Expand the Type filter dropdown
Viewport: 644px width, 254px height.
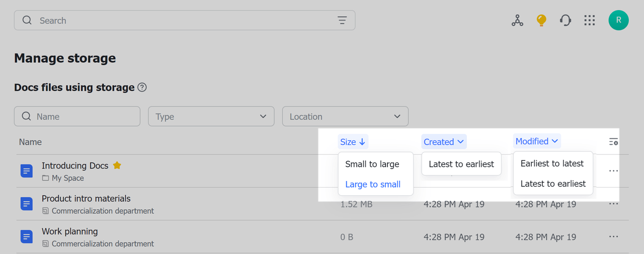click(x=211, y=116)
